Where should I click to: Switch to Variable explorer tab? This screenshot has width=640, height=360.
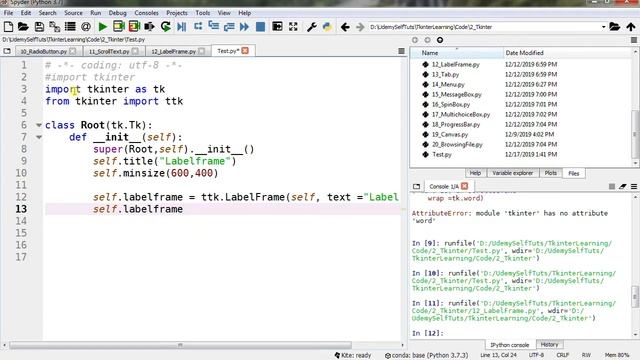(512, 173)
